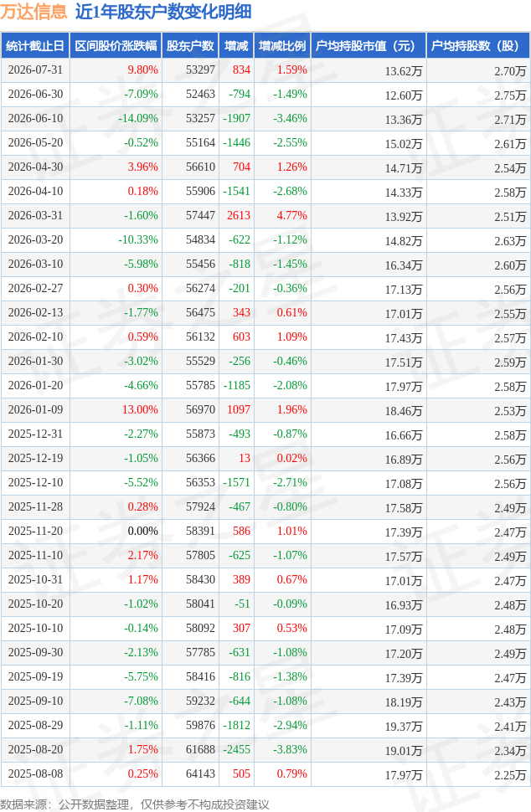Click the 户均持股数（股）header
This screenshot has width=531, height=812.
pos(477,45)
